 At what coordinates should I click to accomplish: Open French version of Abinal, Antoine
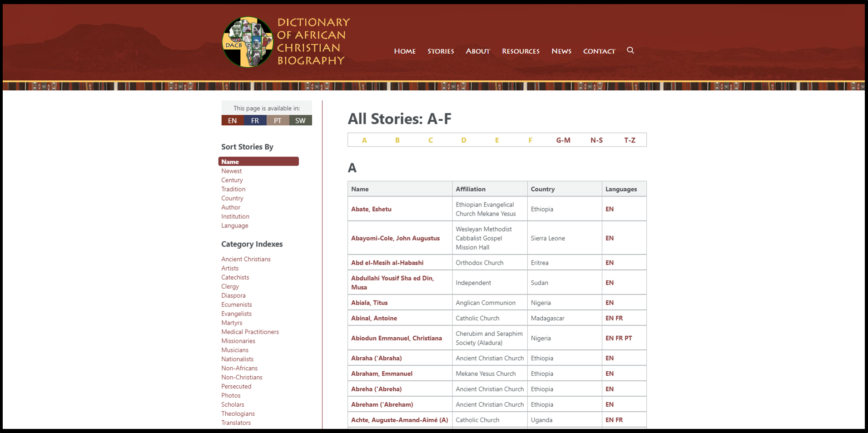(619, 318)
